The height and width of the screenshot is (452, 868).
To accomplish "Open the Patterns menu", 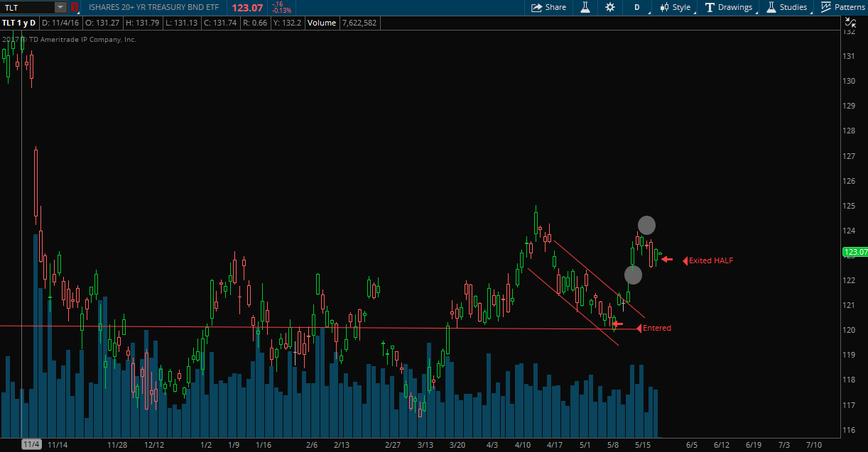I will coord(843,7).
